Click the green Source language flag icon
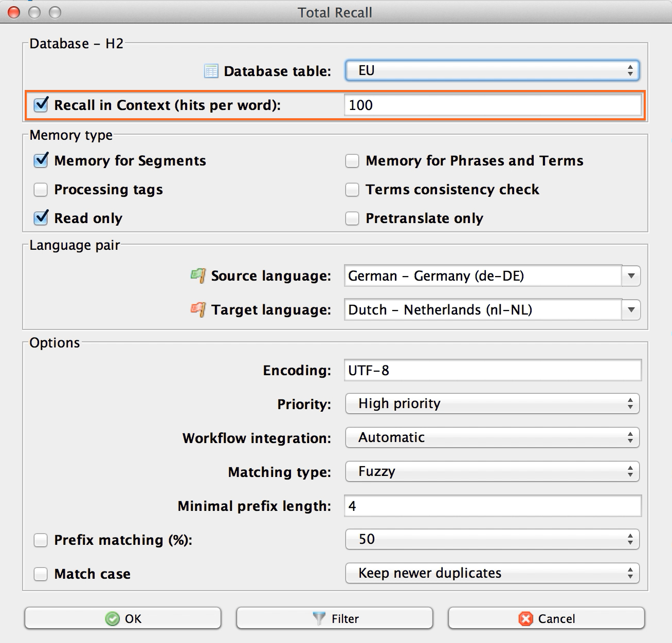This screenshot has height=643, width=672. pyautogui.click(x=198, y=275)
